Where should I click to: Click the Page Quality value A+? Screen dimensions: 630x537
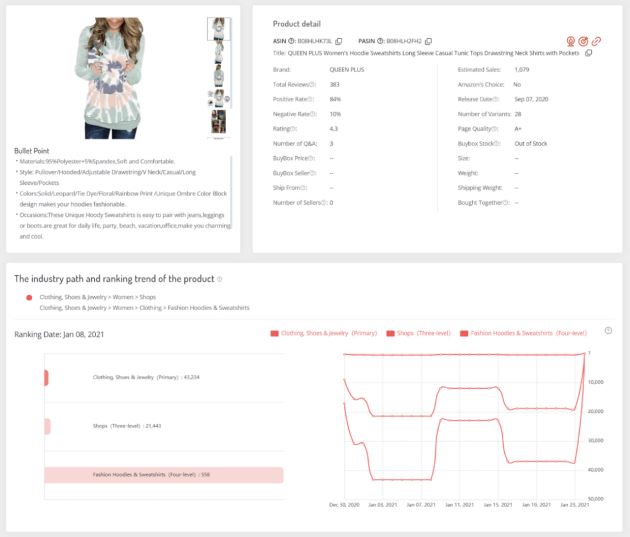pos(518,129)
